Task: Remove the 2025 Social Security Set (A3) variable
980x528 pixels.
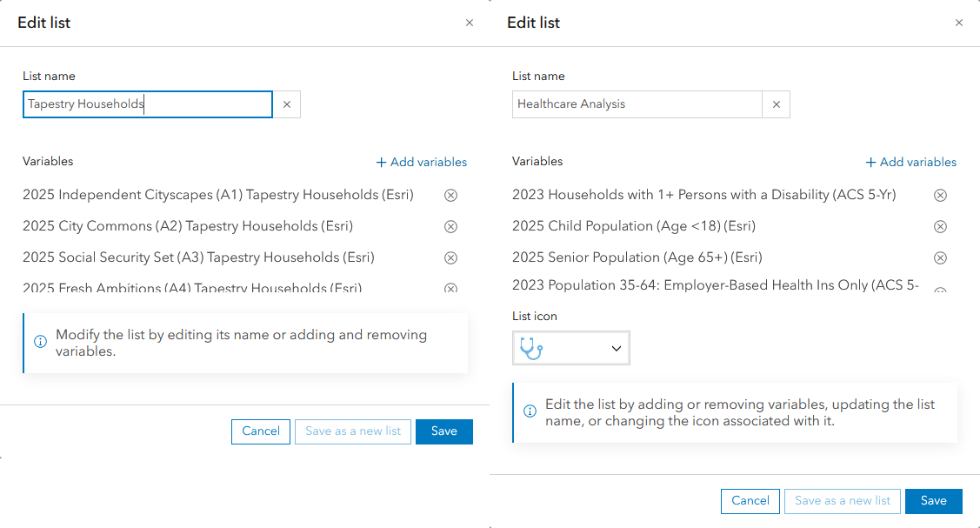Action: point(450,257)
